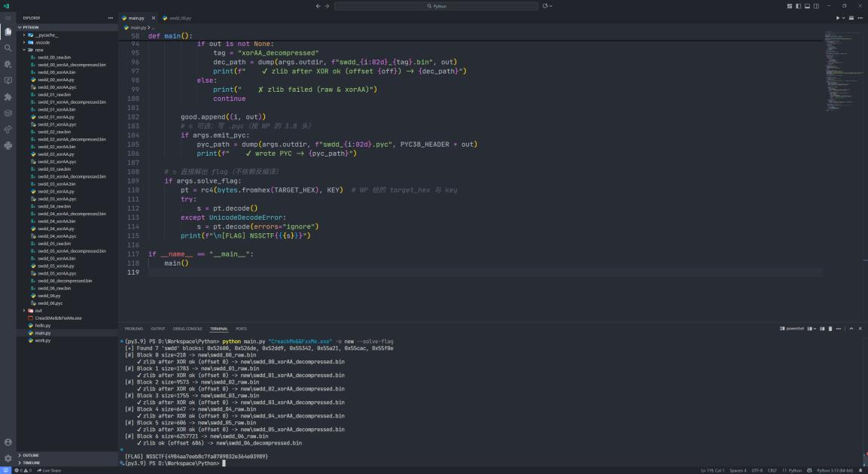Click the errors and warnings status indicator
Image resolution: width=868 pixels, height=474 pixels.
pyautogui.click(x=22, y=470)
